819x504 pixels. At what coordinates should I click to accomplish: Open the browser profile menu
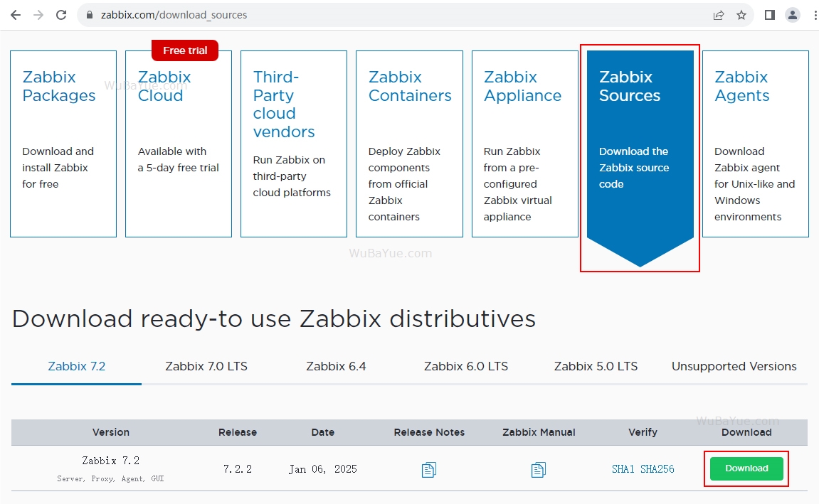[x=793, y=15]
